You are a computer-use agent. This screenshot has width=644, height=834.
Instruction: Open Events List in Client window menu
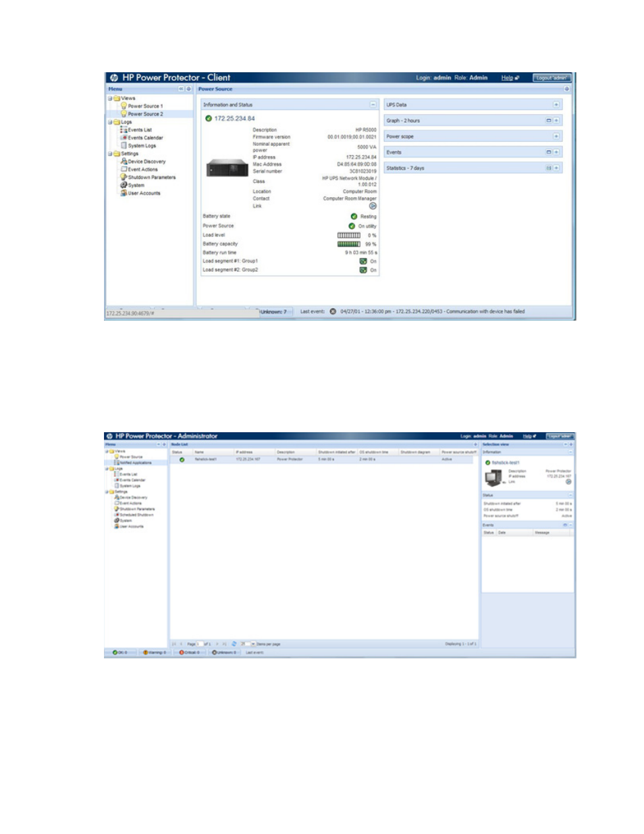click(140, 130)
